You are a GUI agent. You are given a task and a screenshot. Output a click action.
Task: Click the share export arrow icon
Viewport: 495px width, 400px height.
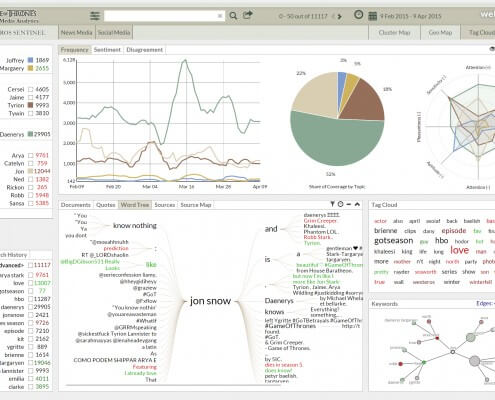tap(248, 15)
